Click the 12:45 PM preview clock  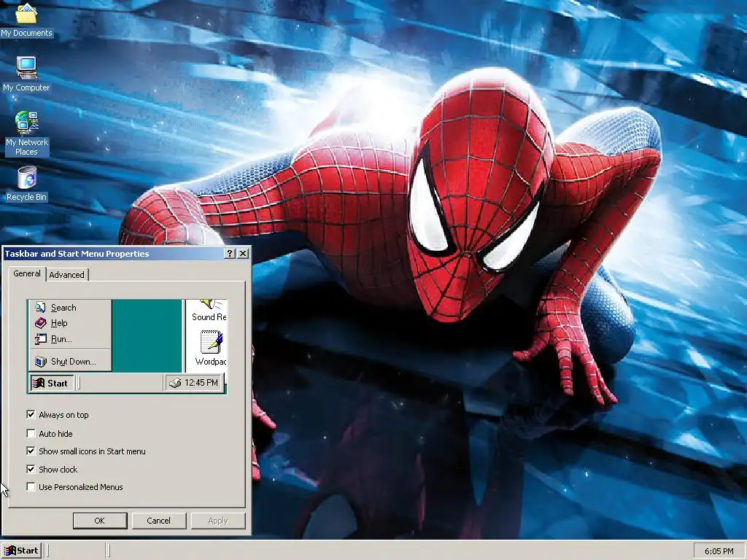click(x=201, y=383)
